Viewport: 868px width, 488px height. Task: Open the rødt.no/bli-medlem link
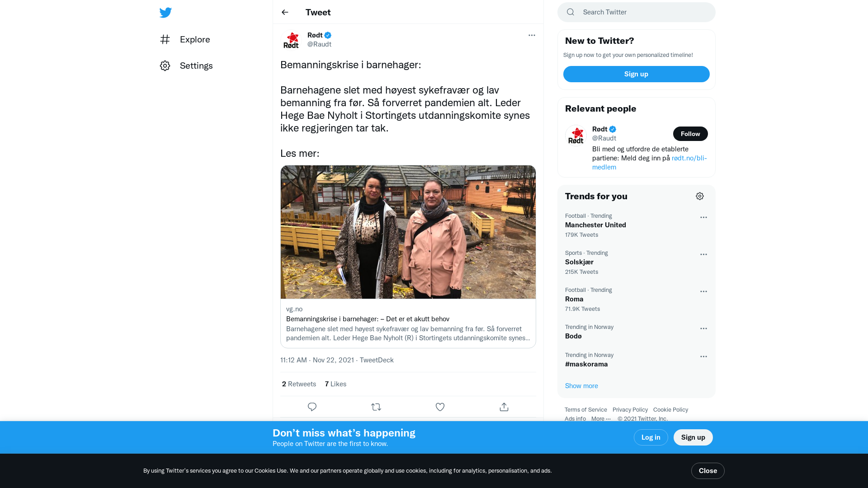click(x=650, y=163)
